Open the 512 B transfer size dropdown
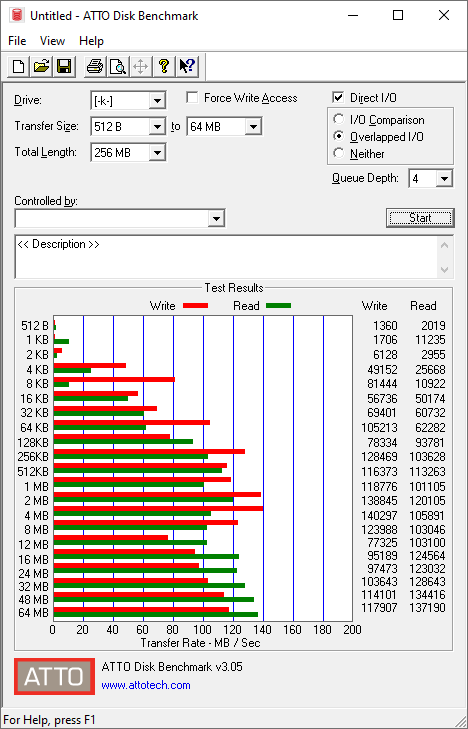The height and width of the screenshot is (729, 468). (x=157, y=126)
